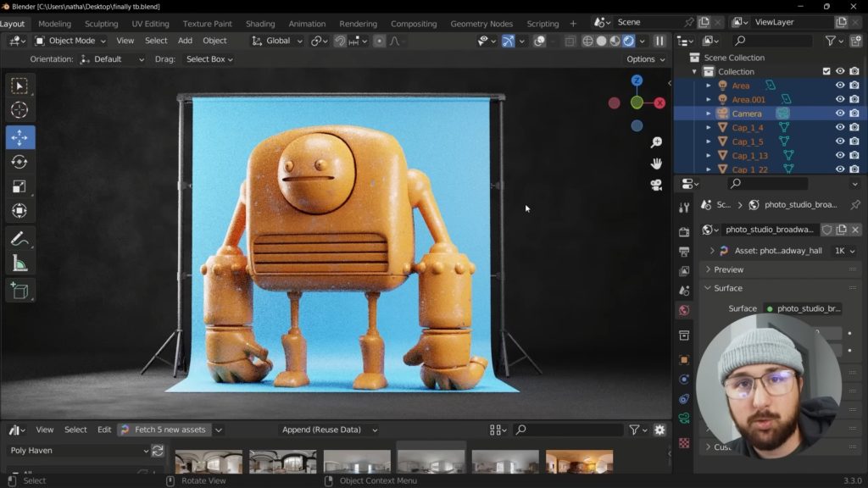Expand the Preview panel
The height and width of the screenshot is (488, 868).
728,269
